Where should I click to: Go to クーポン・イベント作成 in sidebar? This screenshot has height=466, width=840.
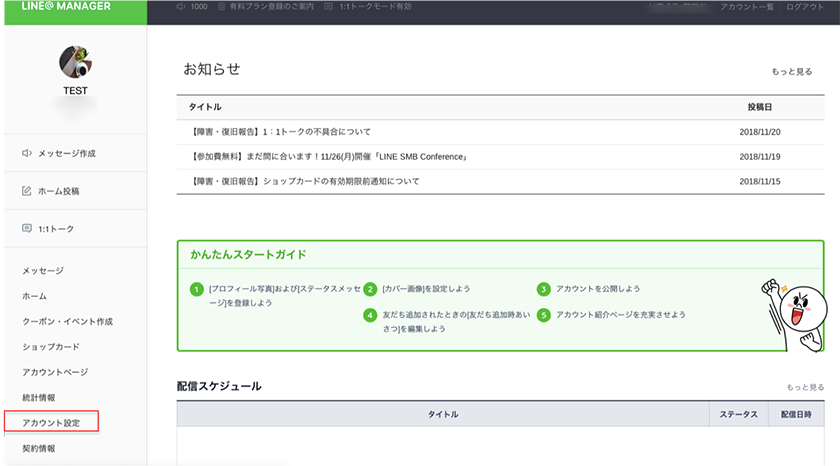[67, 322]
